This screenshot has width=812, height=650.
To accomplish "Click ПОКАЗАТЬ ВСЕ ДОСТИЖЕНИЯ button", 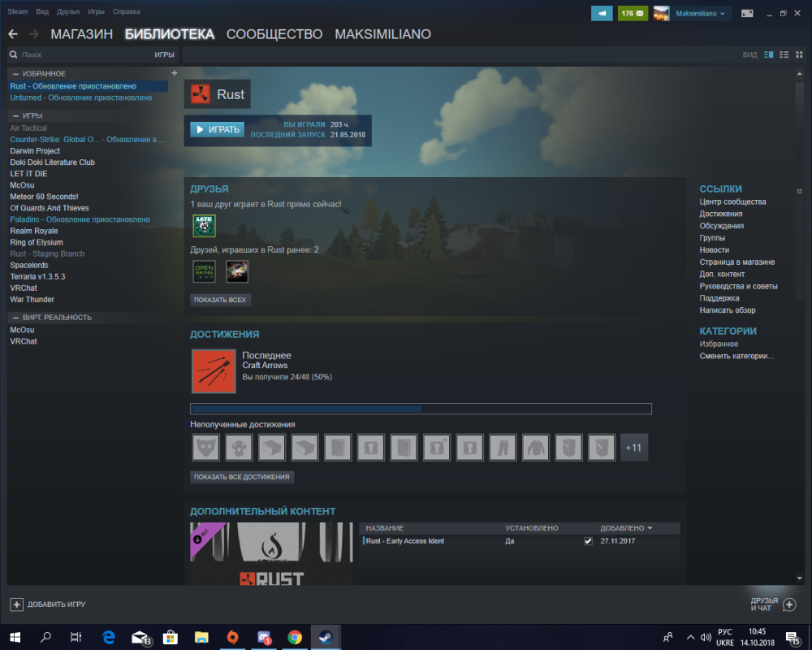I will click(x=242, y=477).
